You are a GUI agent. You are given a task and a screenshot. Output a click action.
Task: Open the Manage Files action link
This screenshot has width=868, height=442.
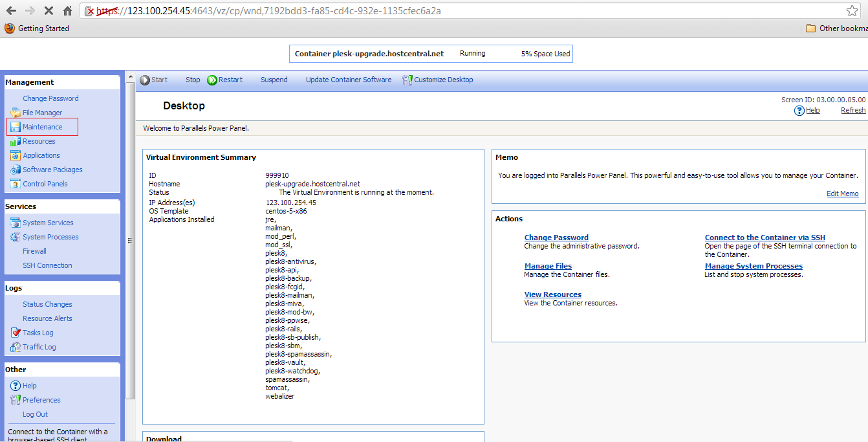tap(548, 266)
